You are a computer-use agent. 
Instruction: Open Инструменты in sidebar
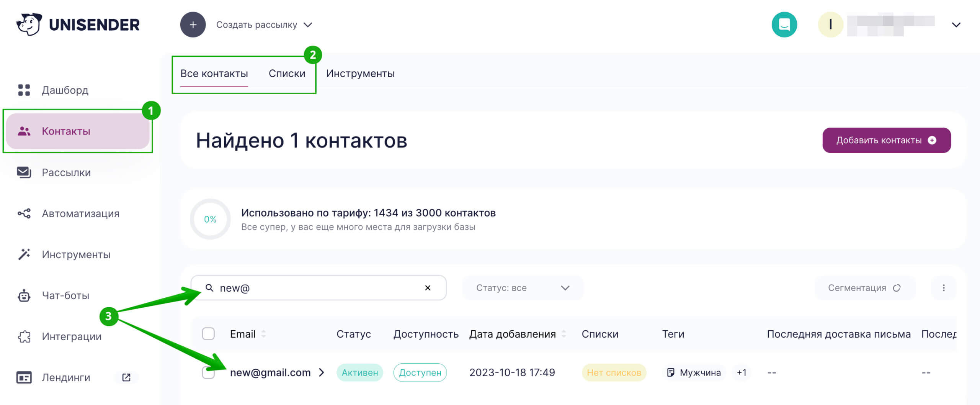[77, 254]
